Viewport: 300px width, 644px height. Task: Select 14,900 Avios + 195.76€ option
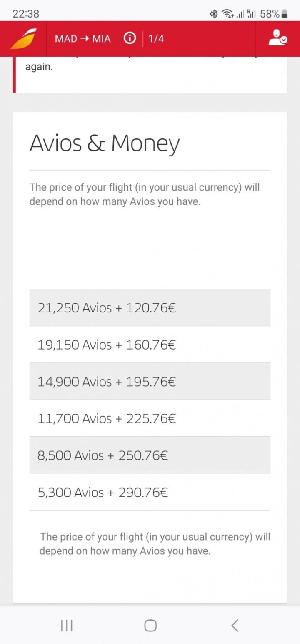150,381
